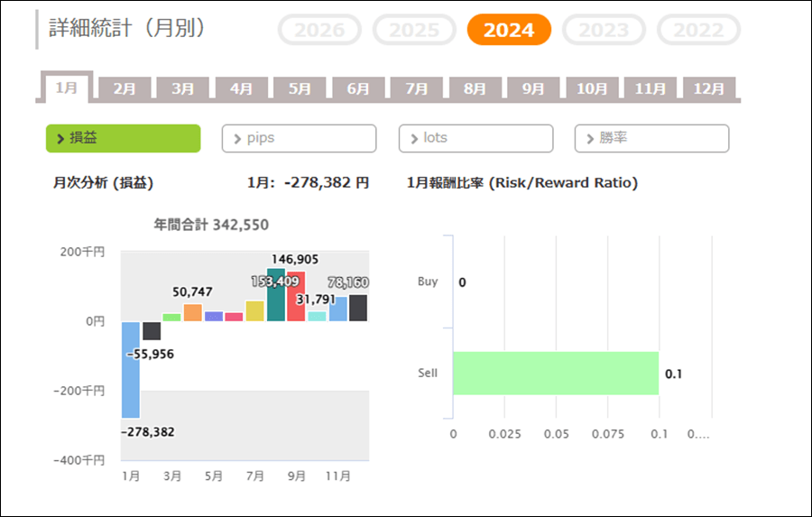Choose the 2023 year button
This screenshot has width=812, height=517.
pos(604,30)
